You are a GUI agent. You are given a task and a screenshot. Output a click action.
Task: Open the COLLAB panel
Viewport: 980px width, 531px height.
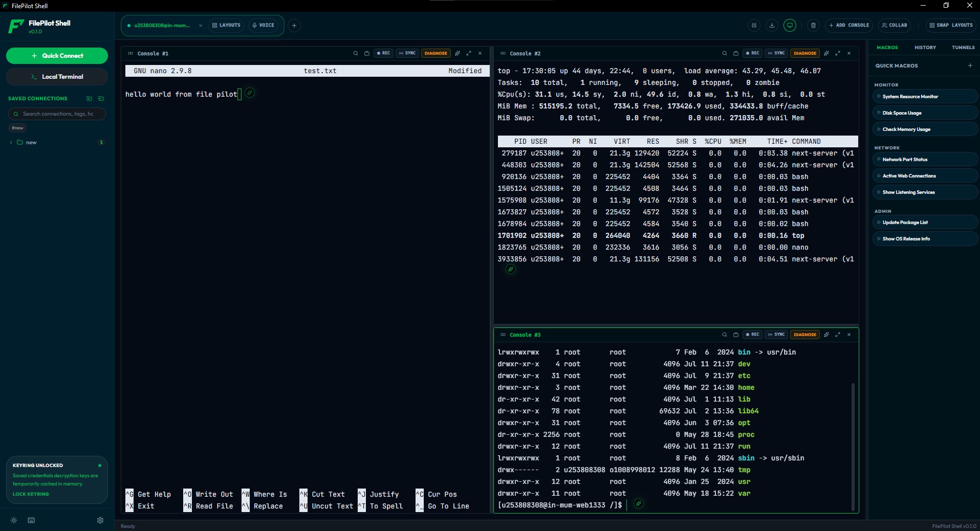(894, 25)
